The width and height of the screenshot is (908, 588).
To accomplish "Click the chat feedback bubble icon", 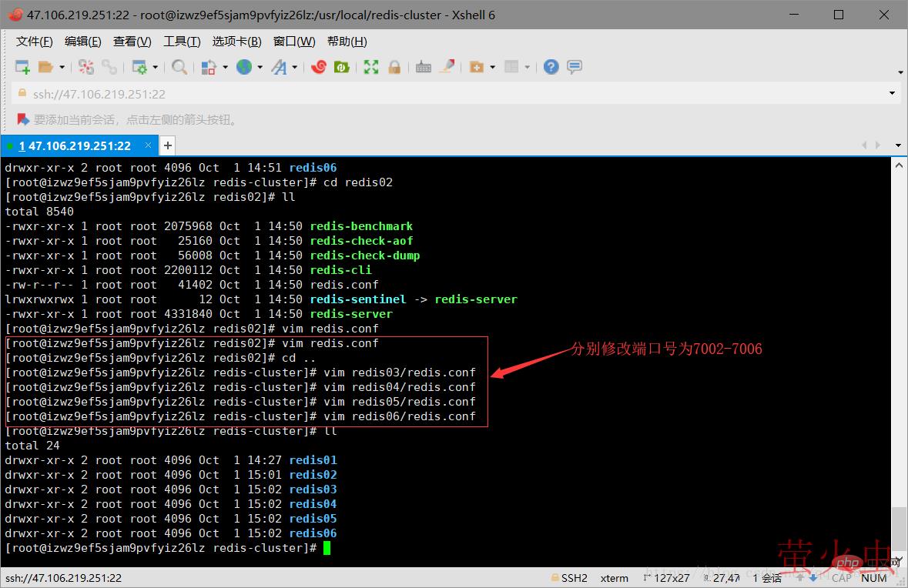I will point(575,68).
